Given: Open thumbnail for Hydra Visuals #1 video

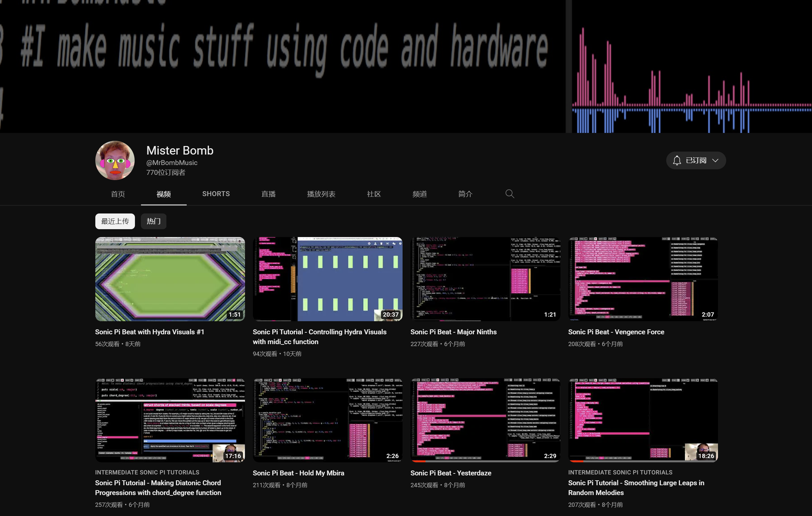Looking at the screenshot, I should click(x=170, y=279).
